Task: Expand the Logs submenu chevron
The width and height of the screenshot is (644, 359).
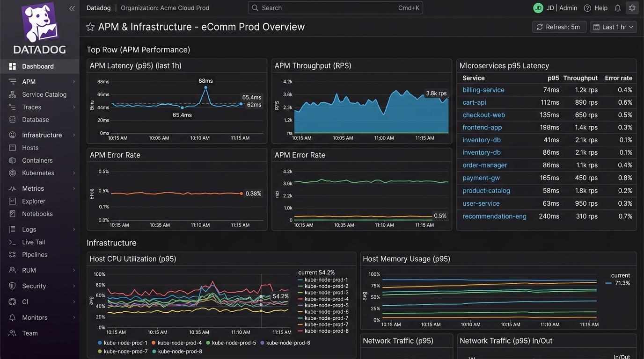Action: (x=74, y=230)
